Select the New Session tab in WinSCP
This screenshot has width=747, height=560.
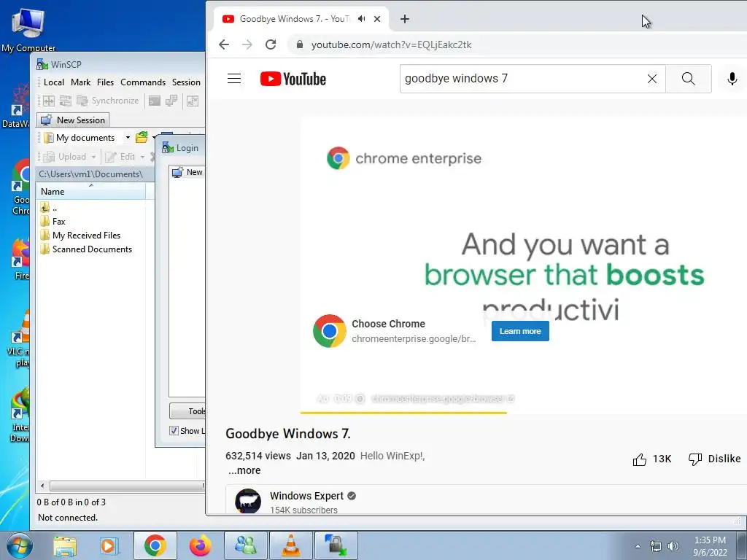[73, 120]
